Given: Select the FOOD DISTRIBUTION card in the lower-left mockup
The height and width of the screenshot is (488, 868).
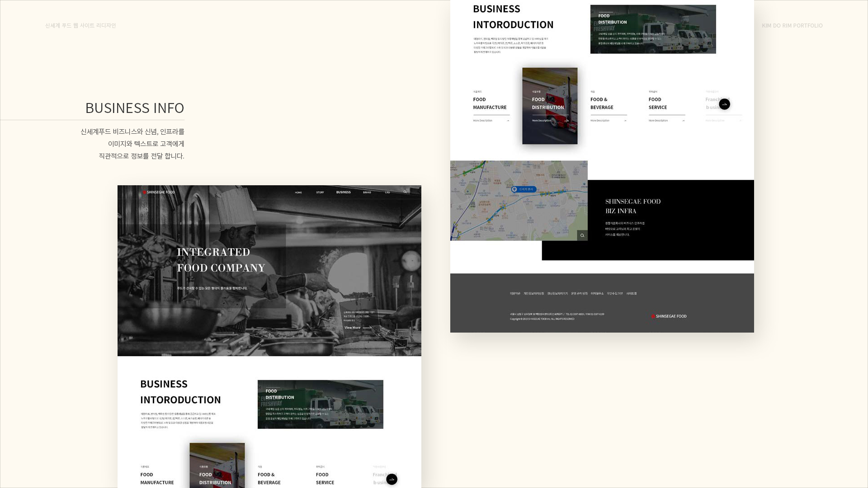Looking at the screenshot, I should pyautogui.click(x=217, y=465).
